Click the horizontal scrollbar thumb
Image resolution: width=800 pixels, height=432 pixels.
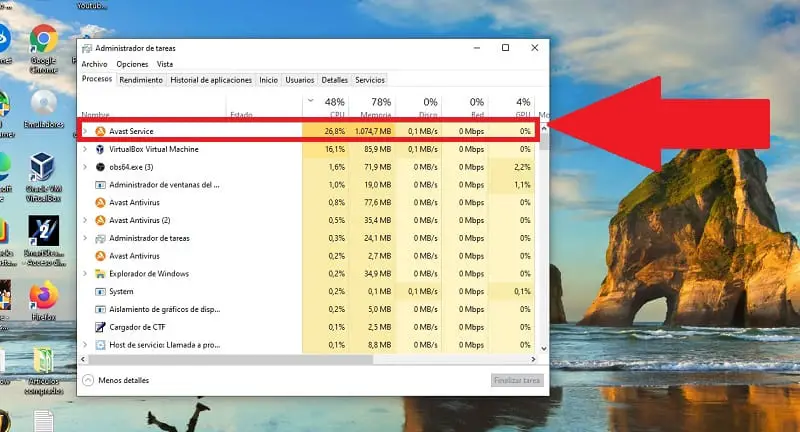tap(231, 360)
